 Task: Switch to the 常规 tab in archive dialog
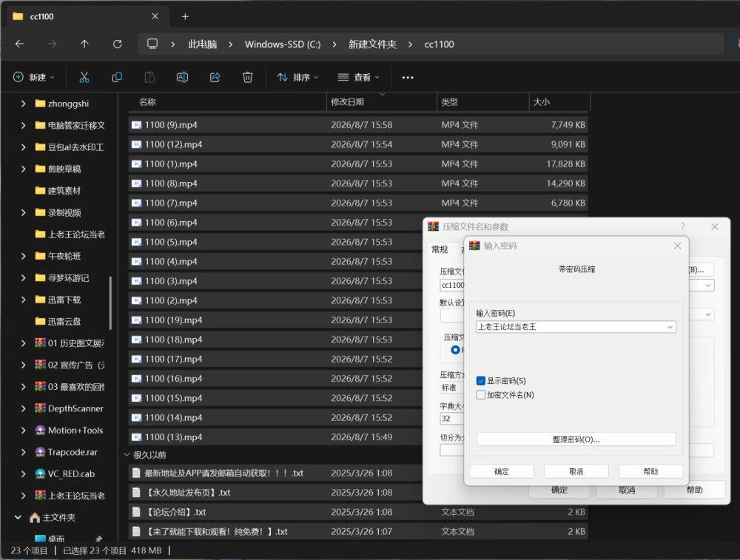(x=440, y=249)
